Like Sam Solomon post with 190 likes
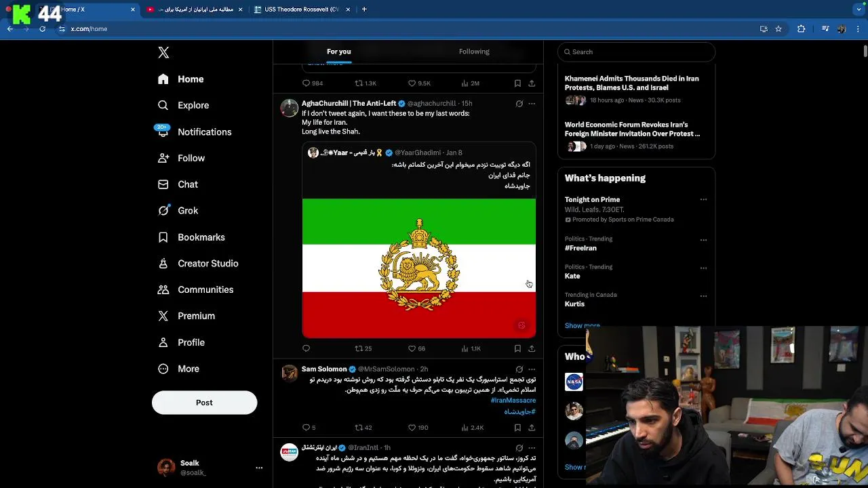The image size is (868, 488). tap(418, 428)
